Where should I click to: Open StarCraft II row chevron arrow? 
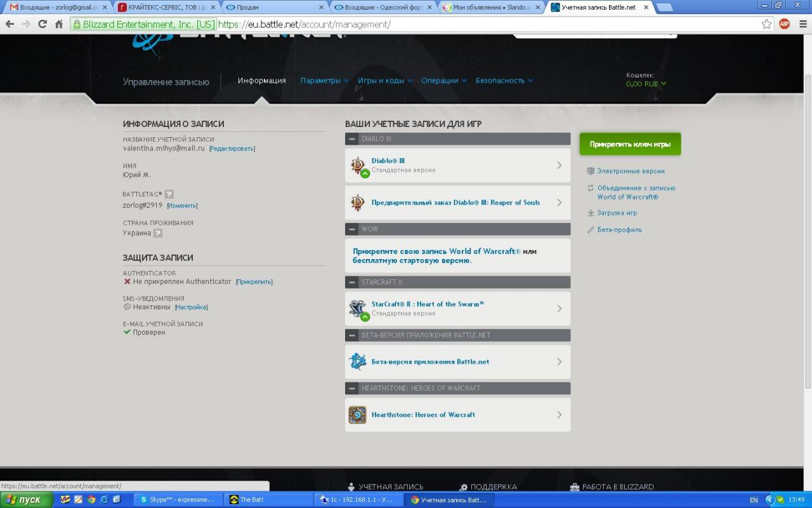(x=559, y=309)
